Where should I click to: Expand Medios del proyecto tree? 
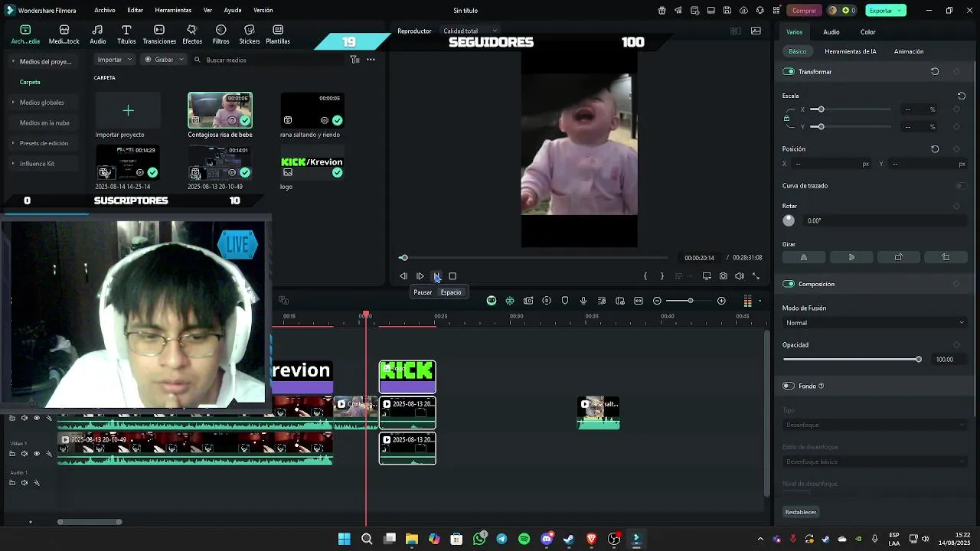(13, 61)
